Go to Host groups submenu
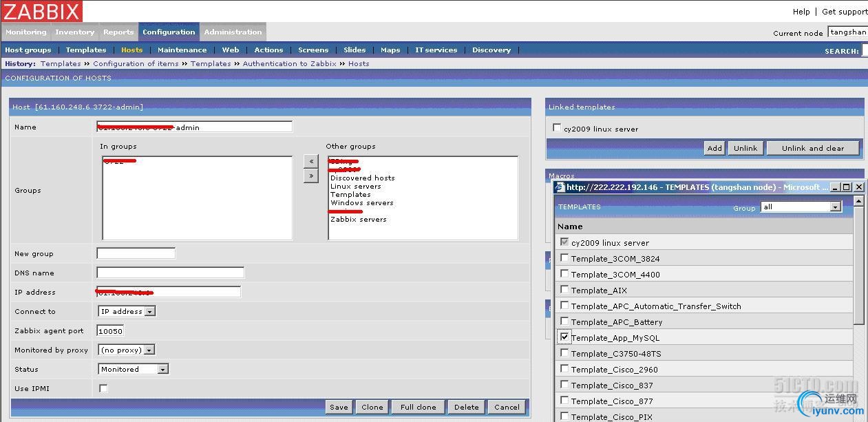Screen dimensions: 868x422 pyautogui.click(x=28, y=50)
